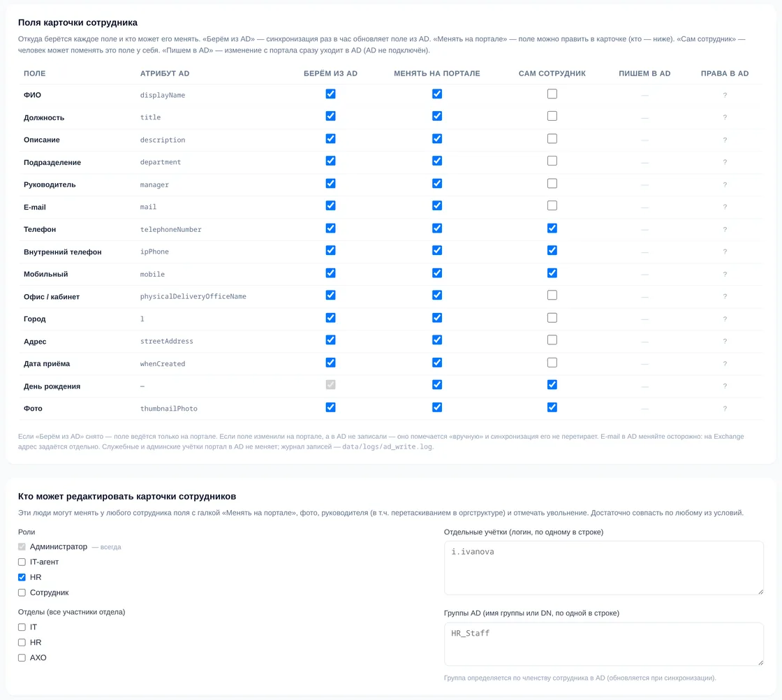The height and width of the screenshot is (700, 782).
Task: Check the АХО department checkbox
Action: click(x=22, y=657)
